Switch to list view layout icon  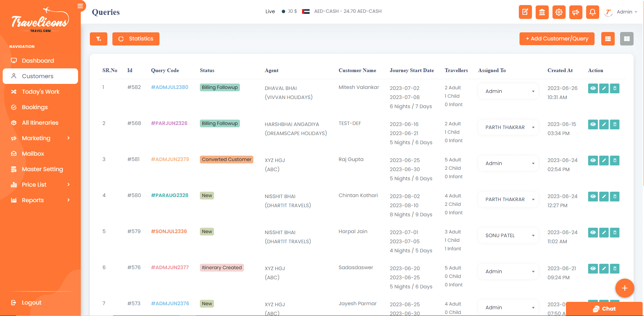click(608, 39)
